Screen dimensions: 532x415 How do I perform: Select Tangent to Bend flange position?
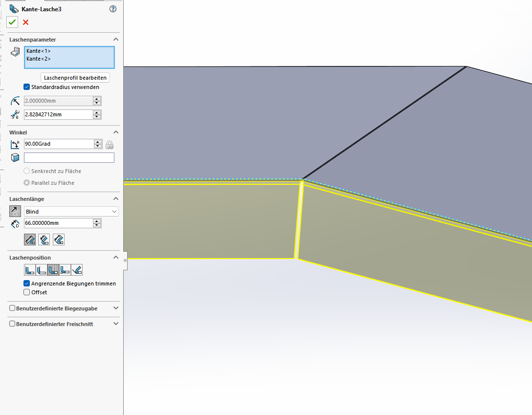coord(77,270)
